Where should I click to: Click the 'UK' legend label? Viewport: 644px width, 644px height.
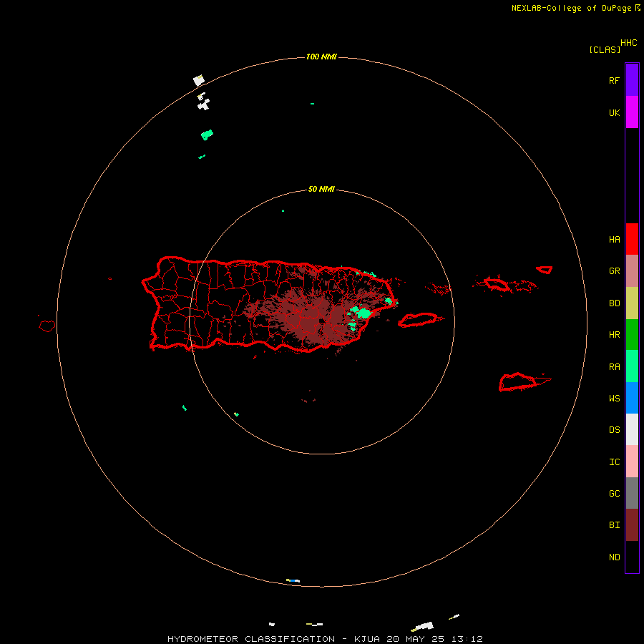[x=614, y=112]
